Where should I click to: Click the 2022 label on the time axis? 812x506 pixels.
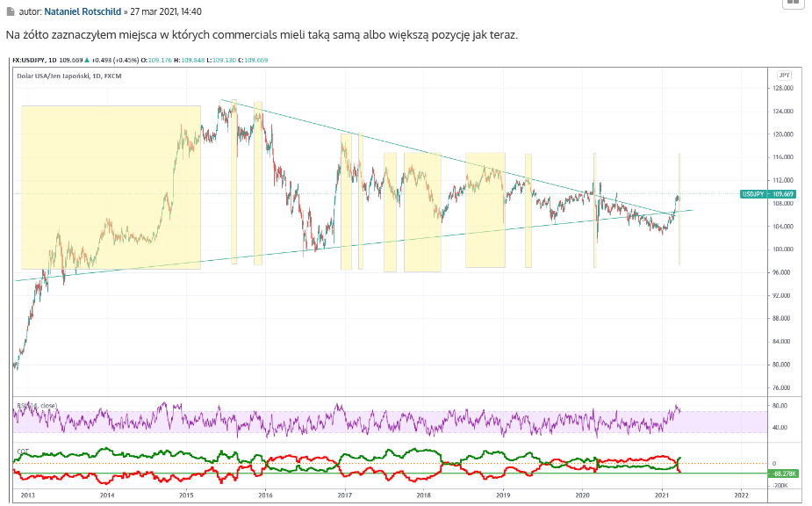[x=740, y=495]
